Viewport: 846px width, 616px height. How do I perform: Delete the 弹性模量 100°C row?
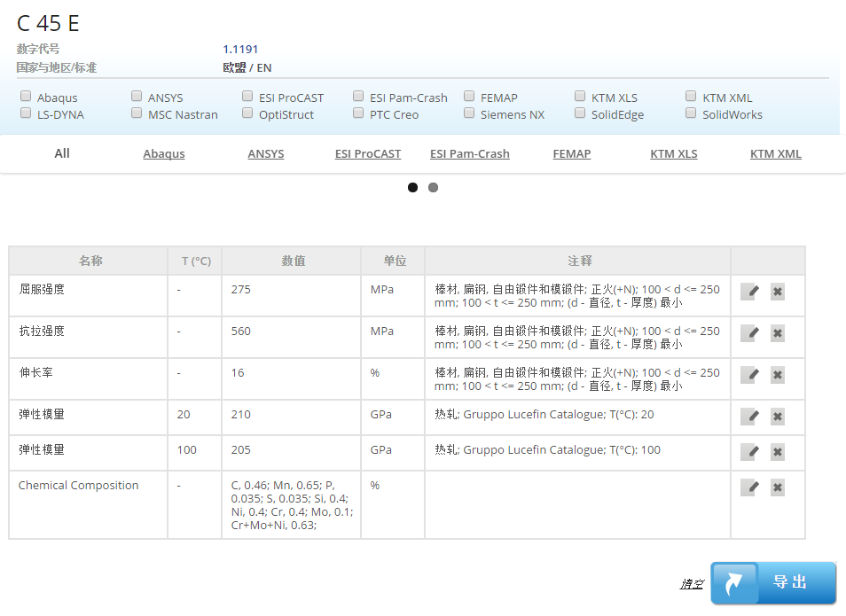click(x=777, y=452)
